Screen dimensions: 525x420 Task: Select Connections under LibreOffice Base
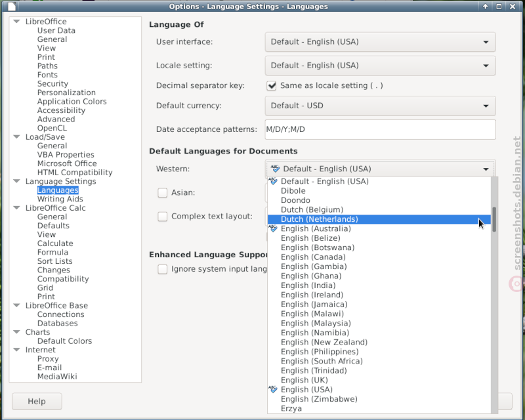[60, 314]
